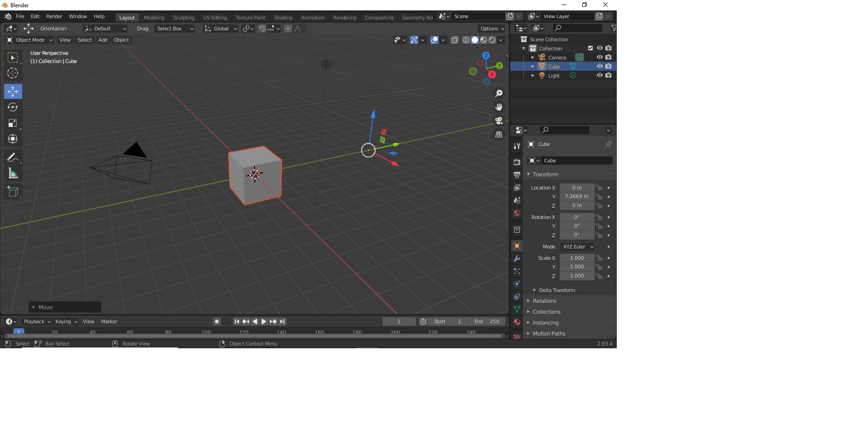
Task: Click Location Y value field
Action: (577, 197)
